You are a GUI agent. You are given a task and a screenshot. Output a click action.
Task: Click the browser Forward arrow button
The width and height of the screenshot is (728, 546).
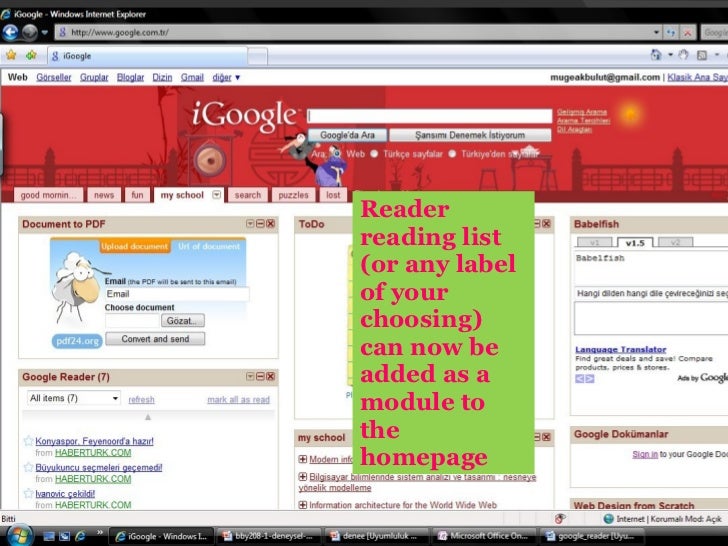(30, 32)
